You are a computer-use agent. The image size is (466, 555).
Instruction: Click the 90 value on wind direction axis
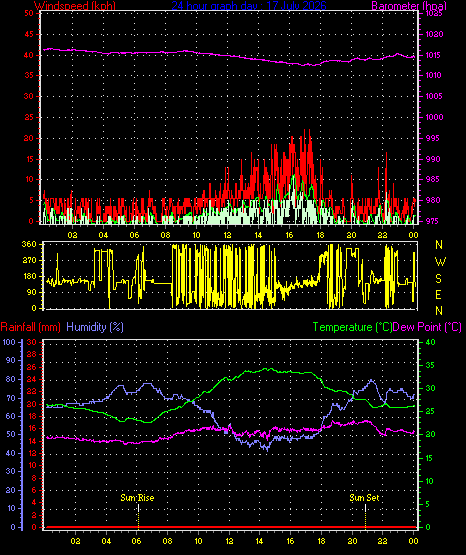click(31, 292)
